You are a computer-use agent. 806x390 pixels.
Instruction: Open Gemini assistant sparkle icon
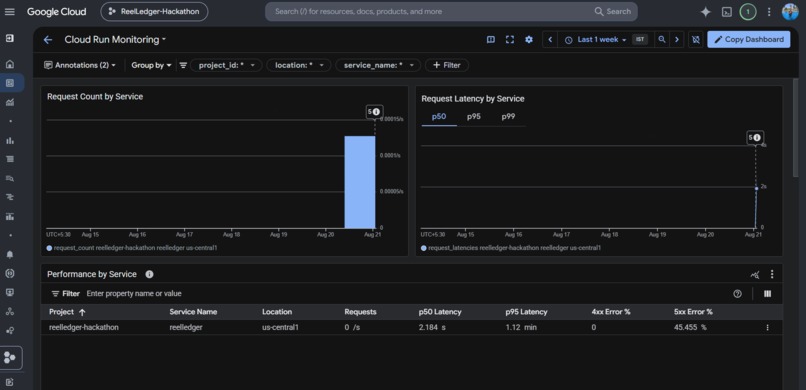click(706, 12)
